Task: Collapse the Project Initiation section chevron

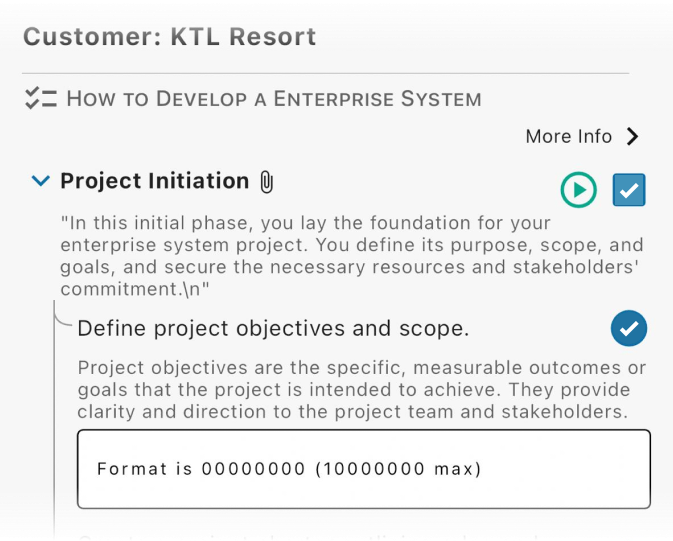Action: 40,181
